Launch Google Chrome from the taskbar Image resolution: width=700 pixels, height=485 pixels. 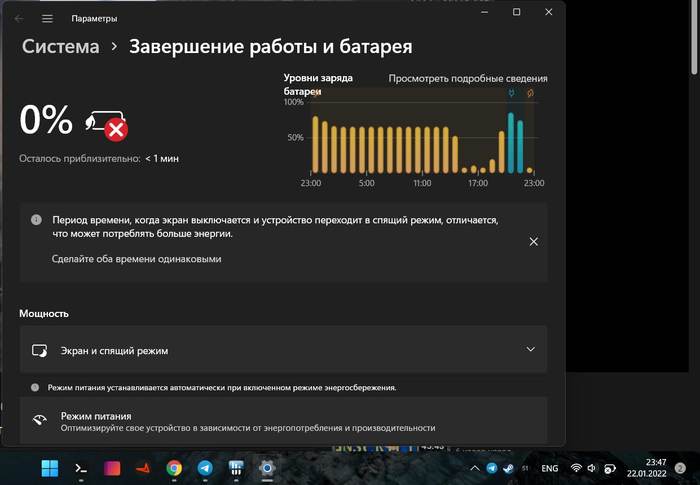click(174, 468)
